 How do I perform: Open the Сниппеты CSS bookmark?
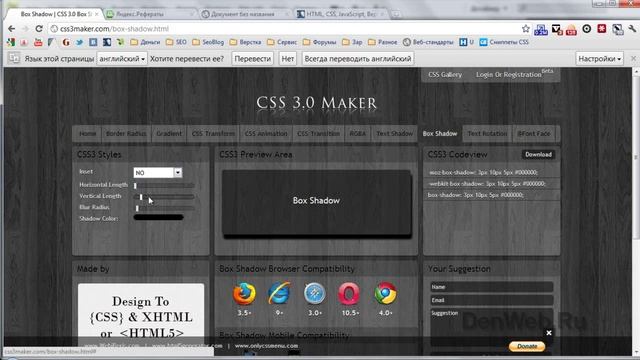click(504, 42)
